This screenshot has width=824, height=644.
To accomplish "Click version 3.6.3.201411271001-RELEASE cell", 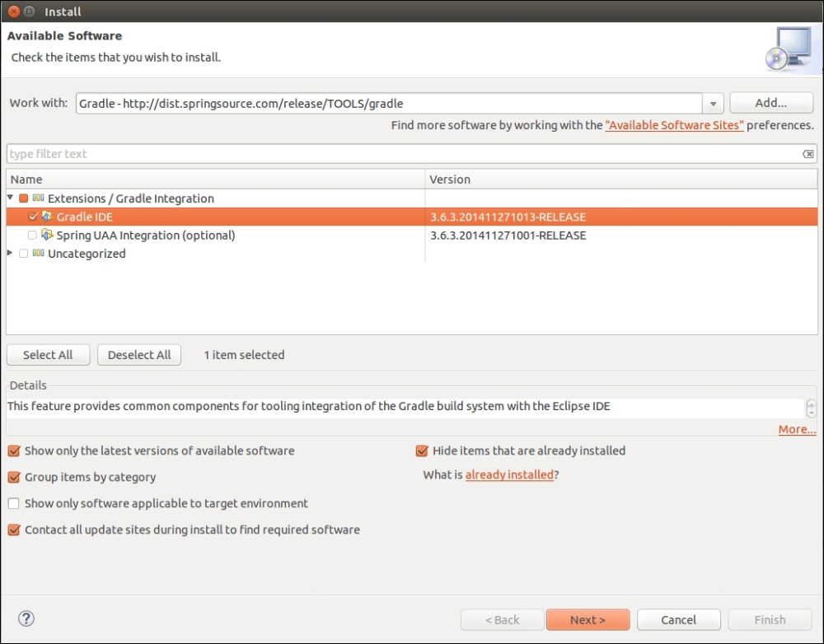I will [508, 236].
